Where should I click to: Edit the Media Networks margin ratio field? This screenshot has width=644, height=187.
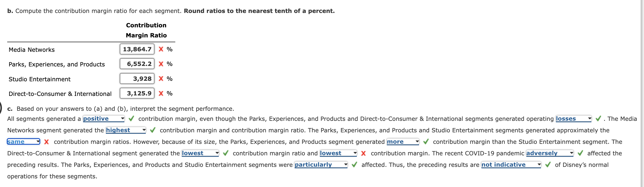click(x=137, y=49)
